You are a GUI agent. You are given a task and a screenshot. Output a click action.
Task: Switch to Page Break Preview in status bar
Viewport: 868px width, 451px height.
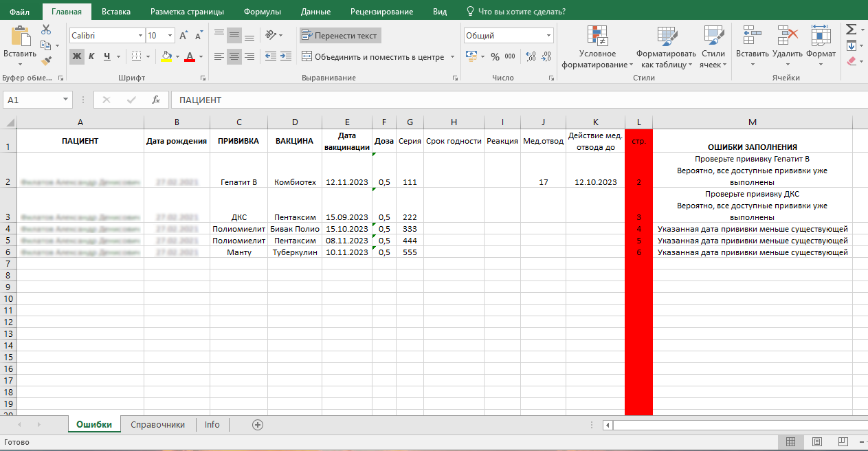[843, 441]
